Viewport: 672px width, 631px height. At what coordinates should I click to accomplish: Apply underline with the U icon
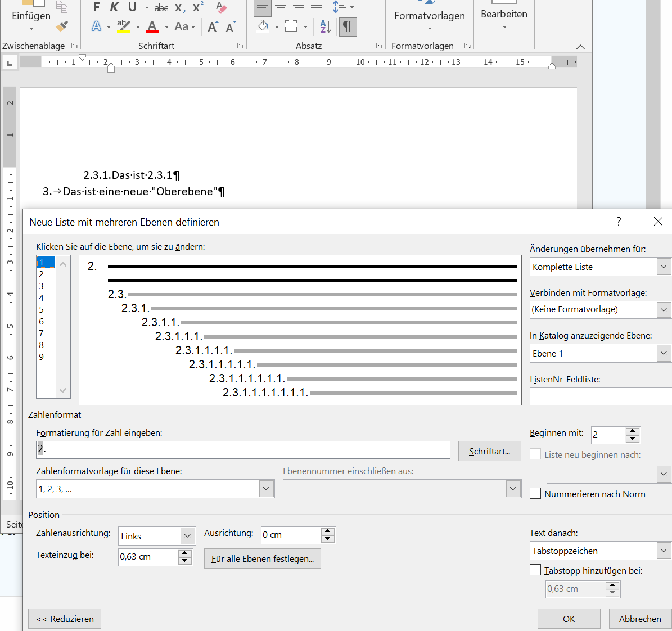(x=132, y=7)
